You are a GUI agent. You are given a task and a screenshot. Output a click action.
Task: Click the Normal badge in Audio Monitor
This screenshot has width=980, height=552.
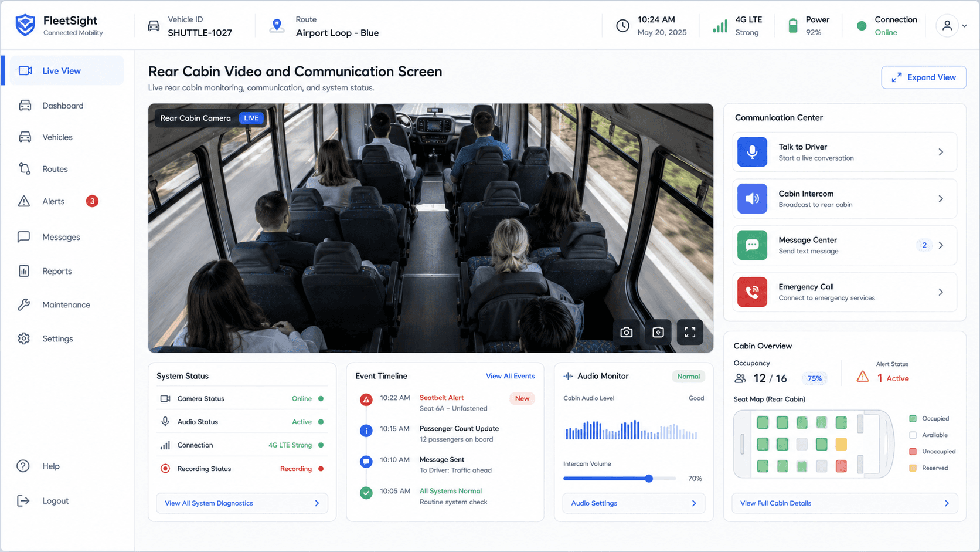pos(688,377)
